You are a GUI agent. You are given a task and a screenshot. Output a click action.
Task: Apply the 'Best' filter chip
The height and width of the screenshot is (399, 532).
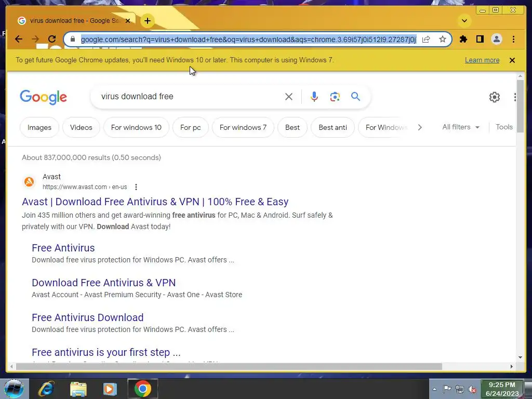[x=292, y=128]
